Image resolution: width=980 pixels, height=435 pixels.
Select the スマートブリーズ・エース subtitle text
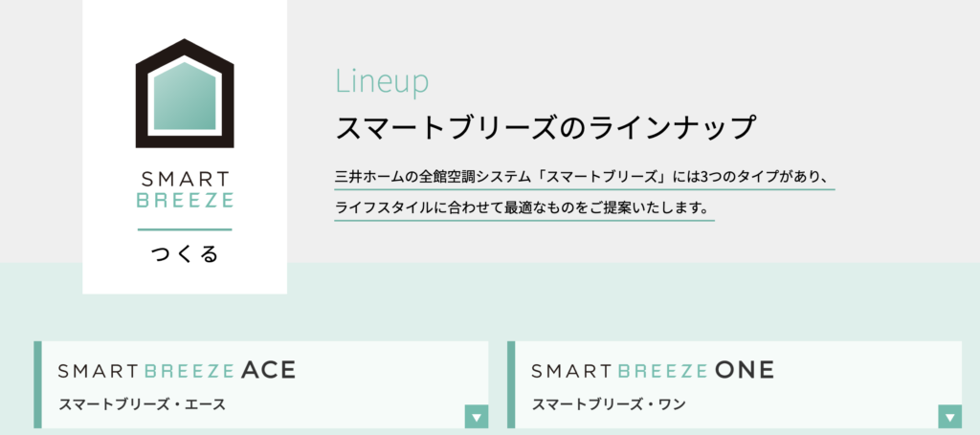pos(143,404)
